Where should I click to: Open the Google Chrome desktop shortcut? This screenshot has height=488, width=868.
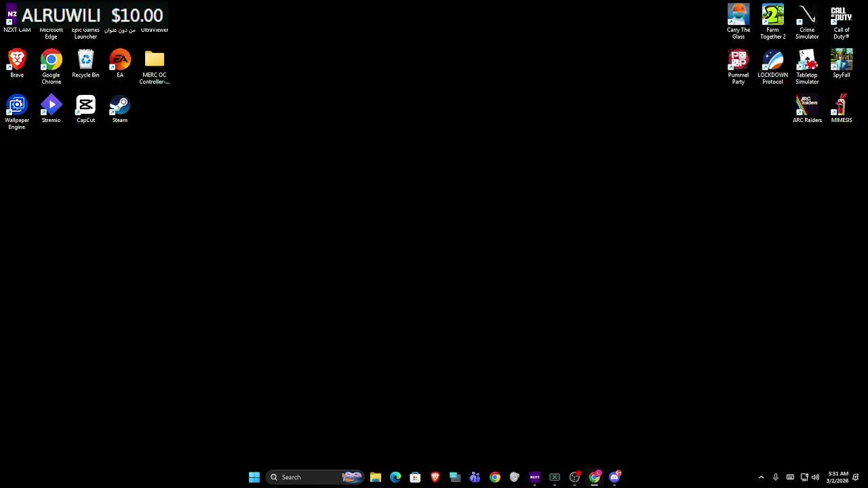coord(51,66)
